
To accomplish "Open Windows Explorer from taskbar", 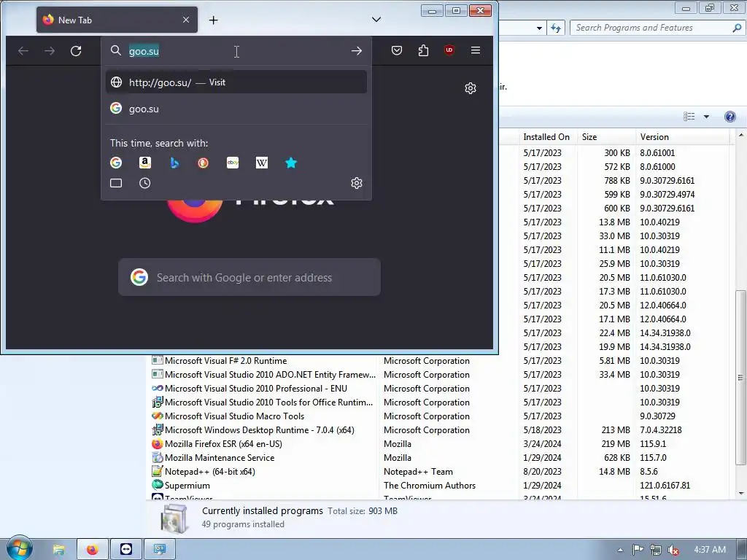I will [58, 550].
